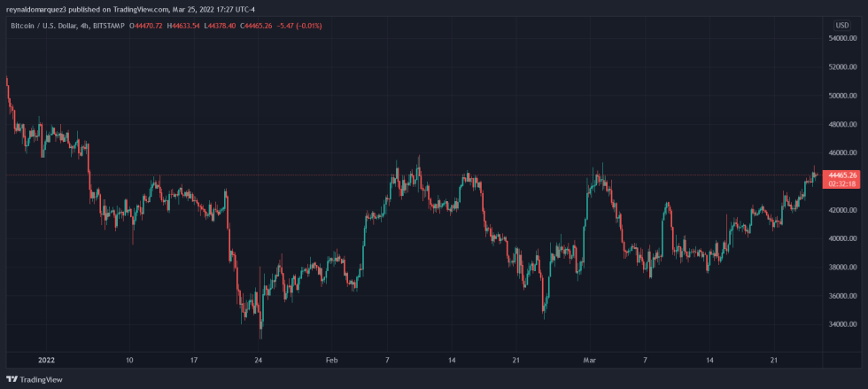868x389 pixels.
Task: Click the open value O44470.72
Action: 145,26
